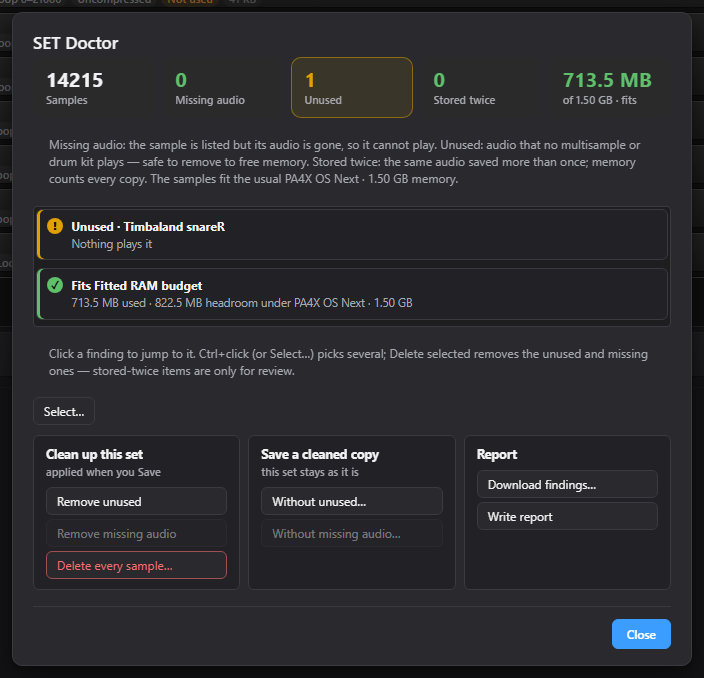The width and height of the screenshot is (704, 678).
Task: Click Download findings... button
Action: tap(568, 484)
